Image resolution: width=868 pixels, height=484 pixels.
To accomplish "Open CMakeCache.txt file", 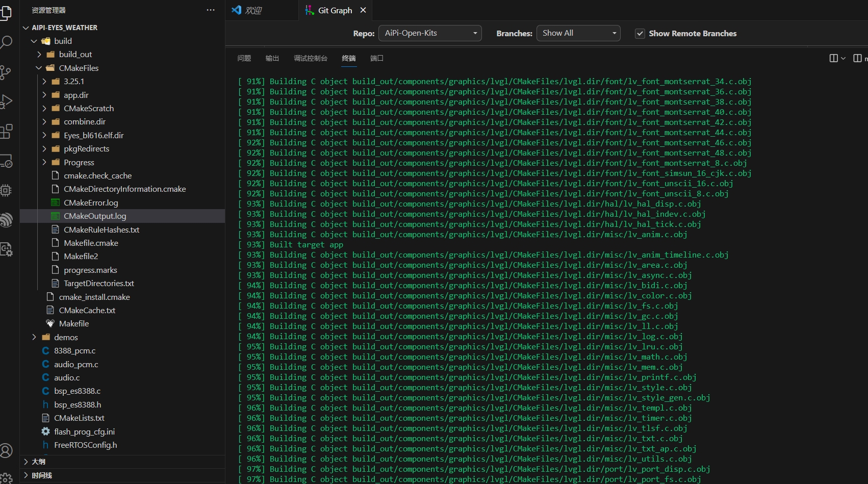I will [122, 310].
